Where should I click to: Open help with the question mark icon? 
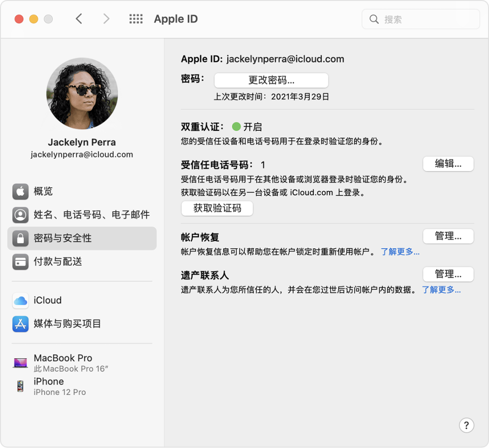[466, 425]
